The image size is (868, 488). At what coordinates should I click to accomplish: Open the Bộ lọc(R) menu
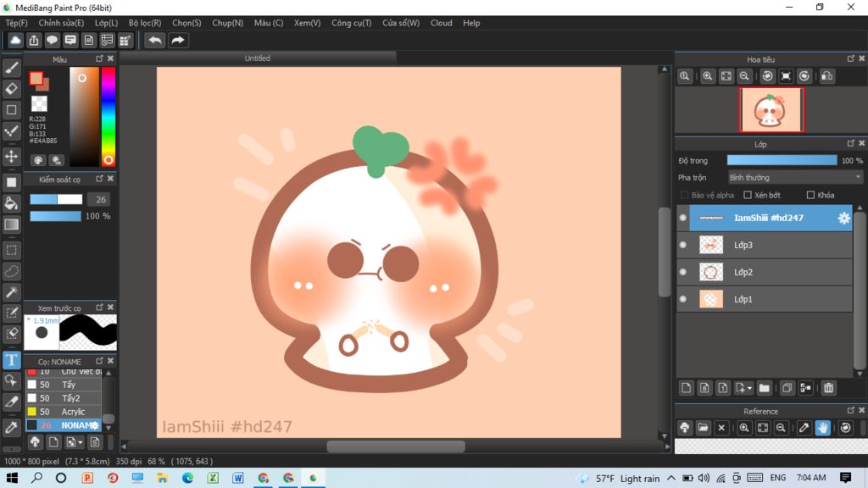[145, 23]
